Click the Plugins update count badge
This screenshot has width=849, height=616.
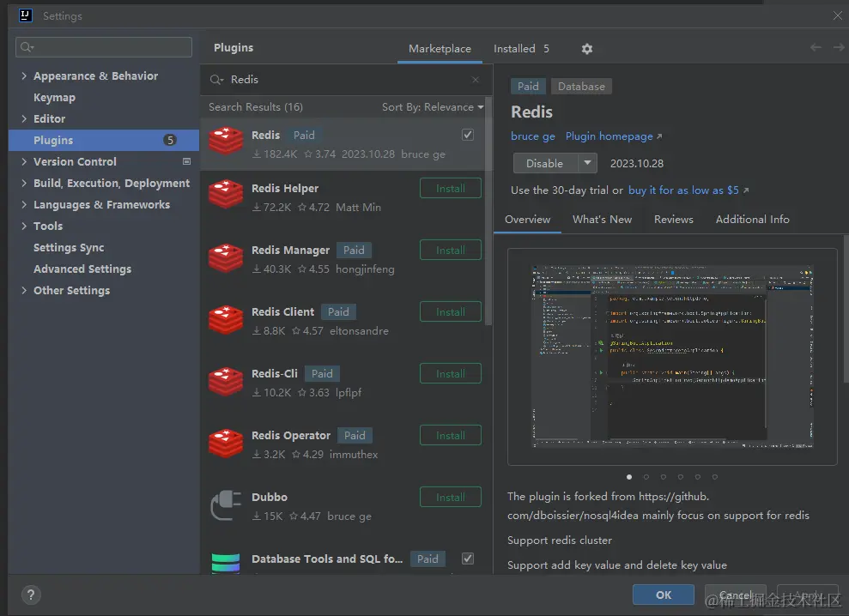[x=170, y=140]
